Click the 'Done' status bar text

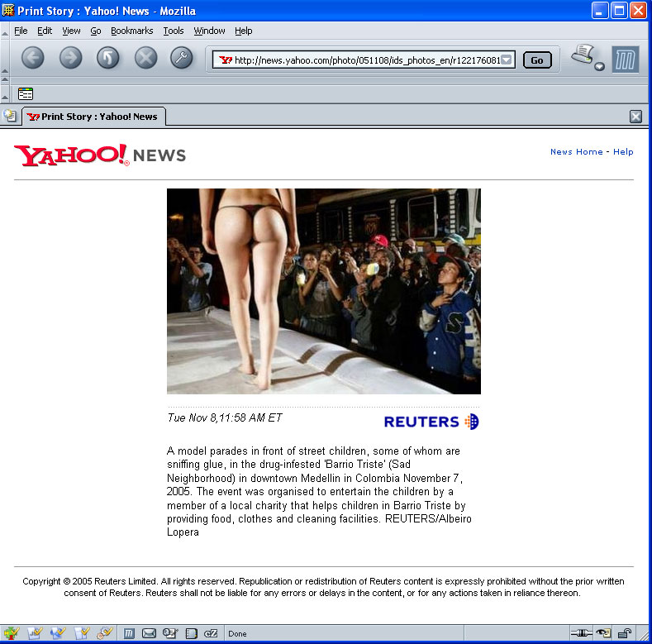(x=237, y=633)
